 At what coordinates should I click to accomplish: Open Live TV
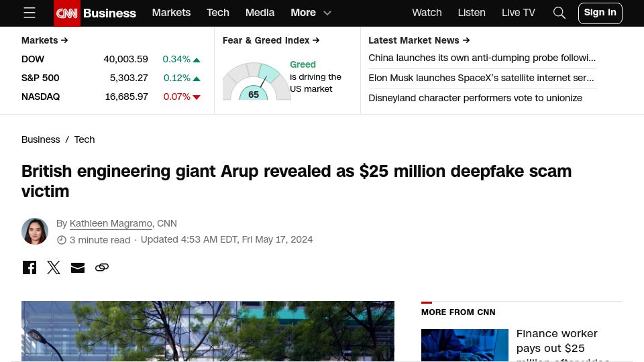pyautogui.click(x=519, y=13)
